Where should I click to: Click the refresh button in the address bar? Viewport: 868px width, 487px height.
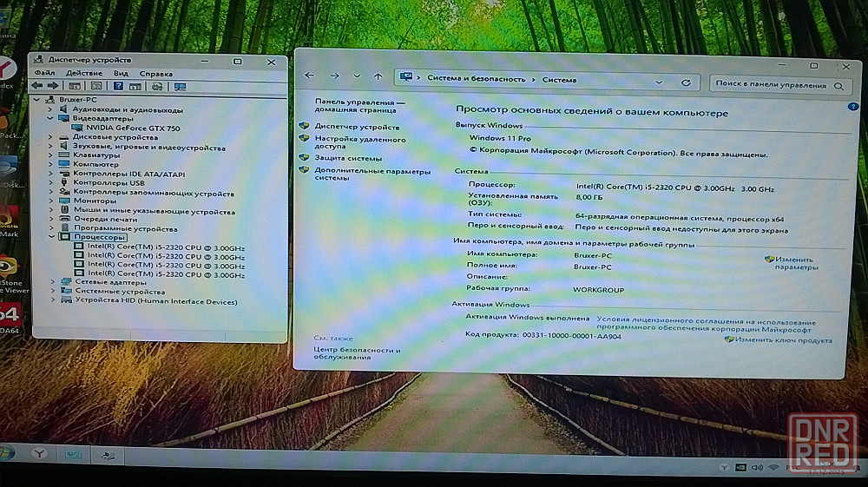click(686, 82)
